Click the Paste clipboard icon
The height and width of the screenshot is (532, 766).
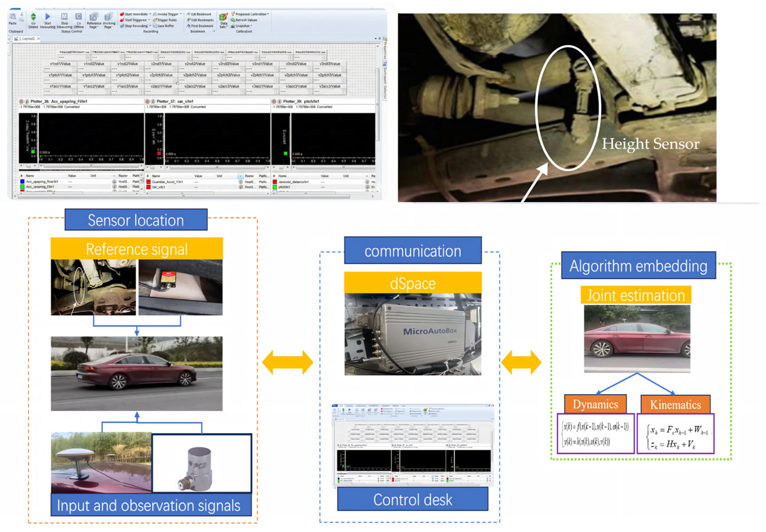point(13,17)
